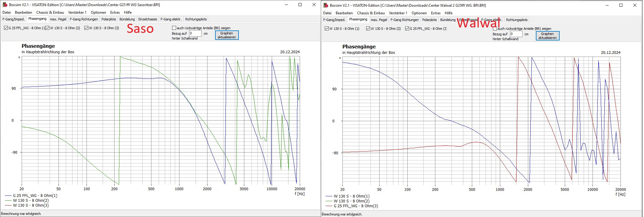This screenshot has height=217, width=644.
Task: Open Extras menu in right Walwal window
Action: coord(436,13)
